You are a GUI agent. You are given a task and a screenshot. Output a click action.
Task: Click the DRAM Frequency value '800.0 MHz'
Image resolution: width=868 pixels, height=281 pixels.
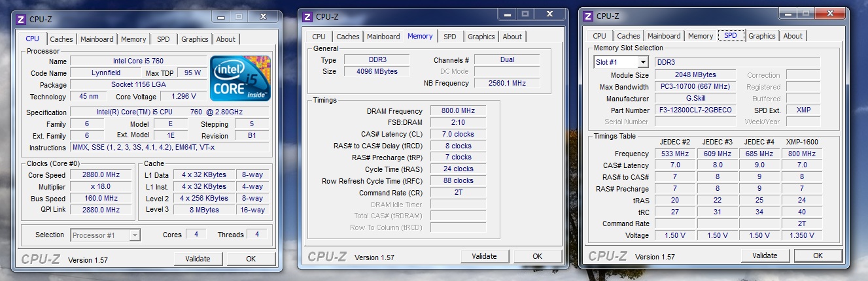(x=458, y=111)
